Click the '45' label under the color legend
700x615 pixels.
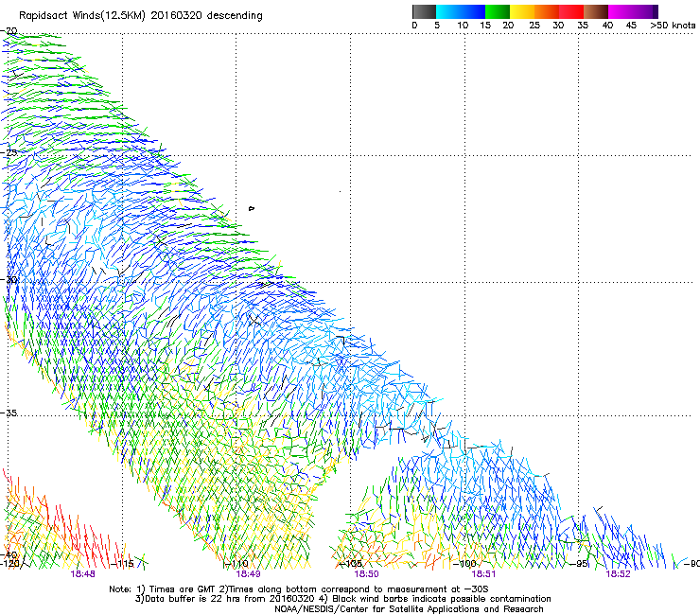[631, 26]
